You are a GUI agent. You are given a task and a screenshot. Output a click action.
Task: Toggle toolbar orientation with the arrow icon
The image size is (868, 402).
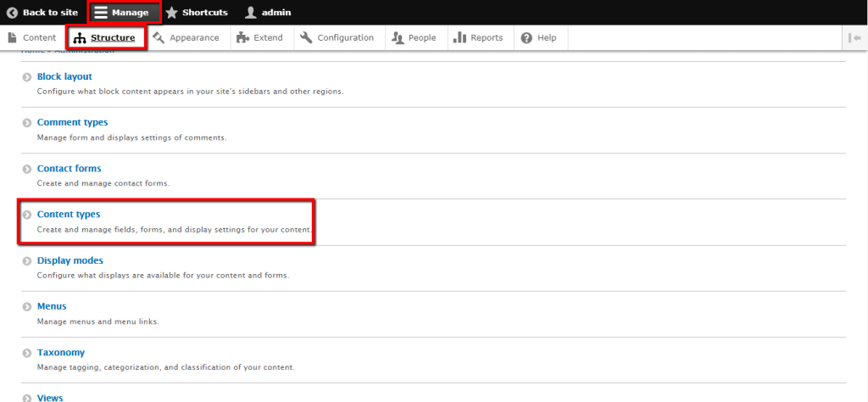tap(854, 37)
